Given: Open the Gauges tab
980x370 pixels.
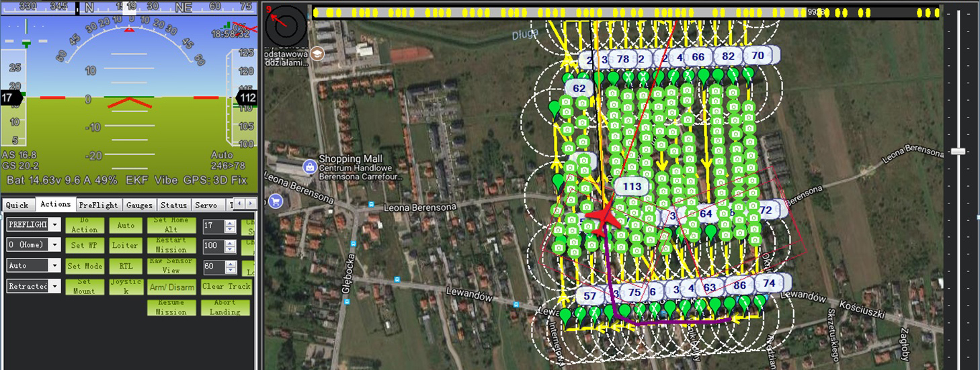Looking at the screenshot, I should [x=139, y=205].
